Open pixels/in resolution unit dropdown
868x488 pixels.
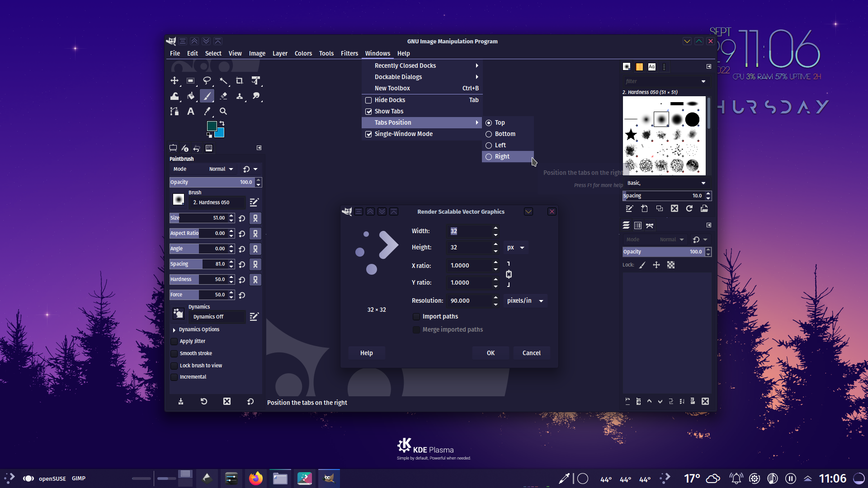click(x=525, y=300)
